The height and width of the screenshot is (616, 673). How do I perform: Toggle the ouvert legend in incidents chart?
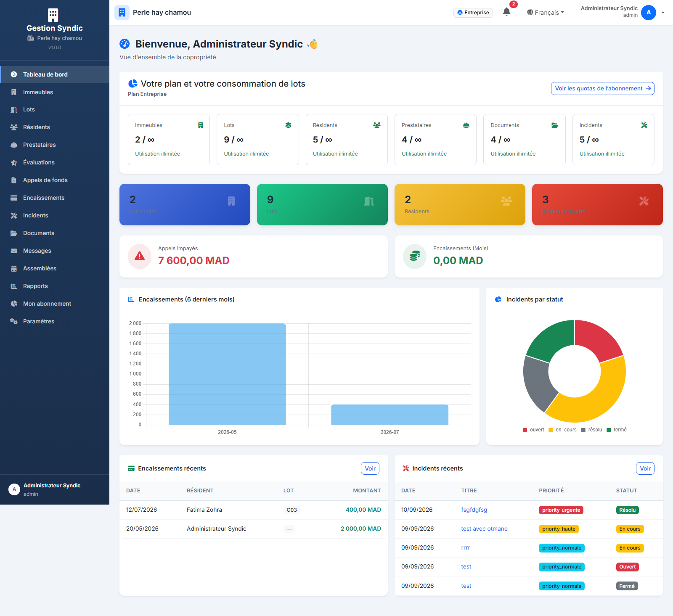click(533, 430)
